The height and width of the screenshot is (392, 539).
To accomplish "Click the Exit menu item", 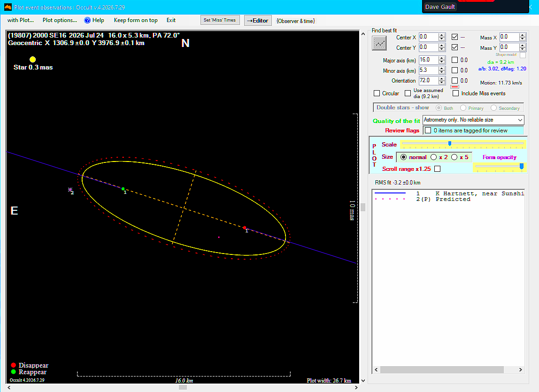I will coord(171,20).
